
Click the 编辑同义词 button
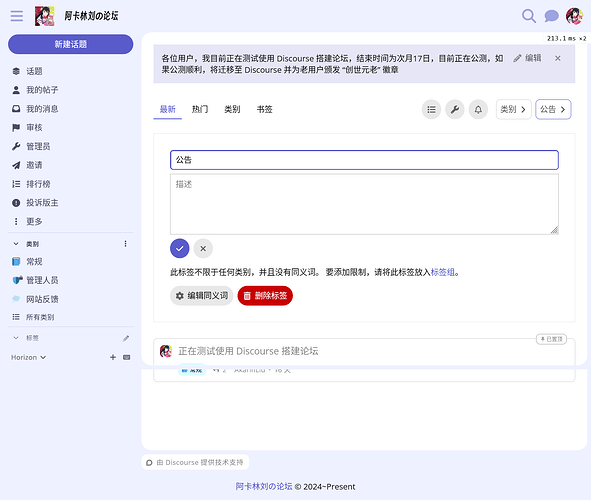tap(202, 296)
